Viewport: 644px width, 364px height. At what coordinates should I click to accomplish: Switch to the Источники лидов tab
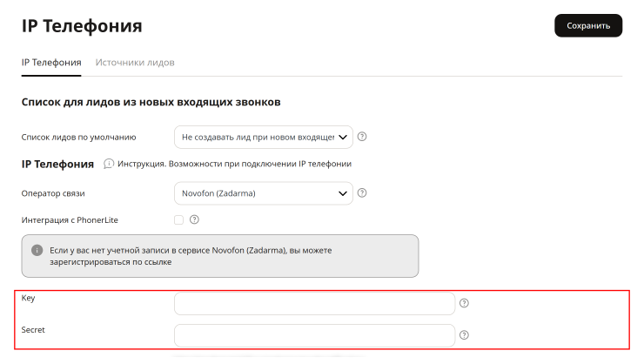[x=135, y=63]
